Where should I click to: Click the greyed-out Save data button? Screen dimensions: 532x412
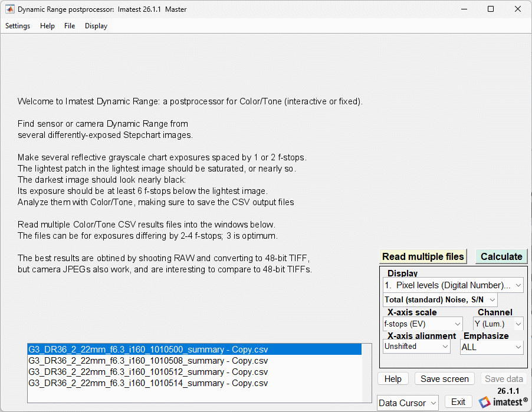(x=504, y=379)
